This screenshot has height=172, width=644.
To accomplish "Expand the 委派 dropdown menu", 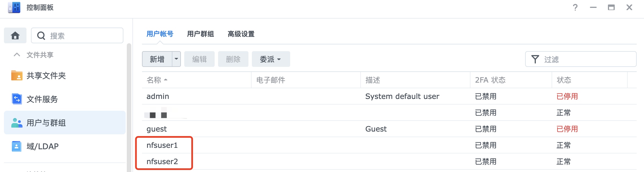I will [271, 59].
